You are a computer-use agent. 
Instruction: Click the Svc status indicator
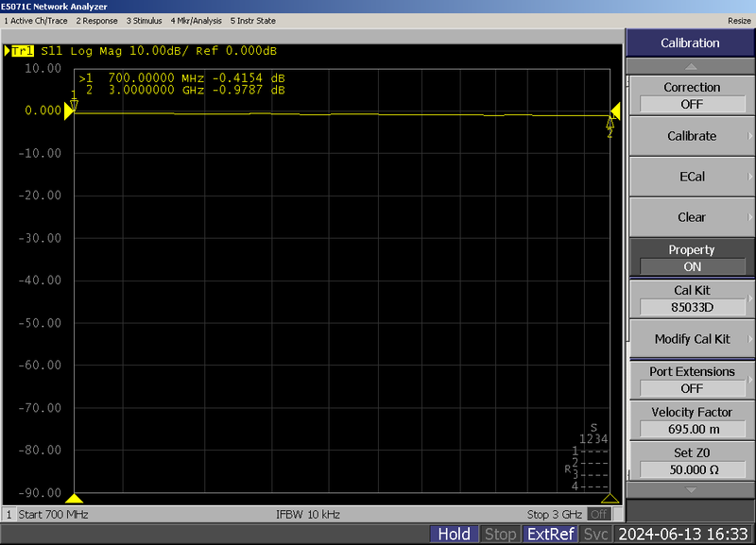(x=595, y=534)
